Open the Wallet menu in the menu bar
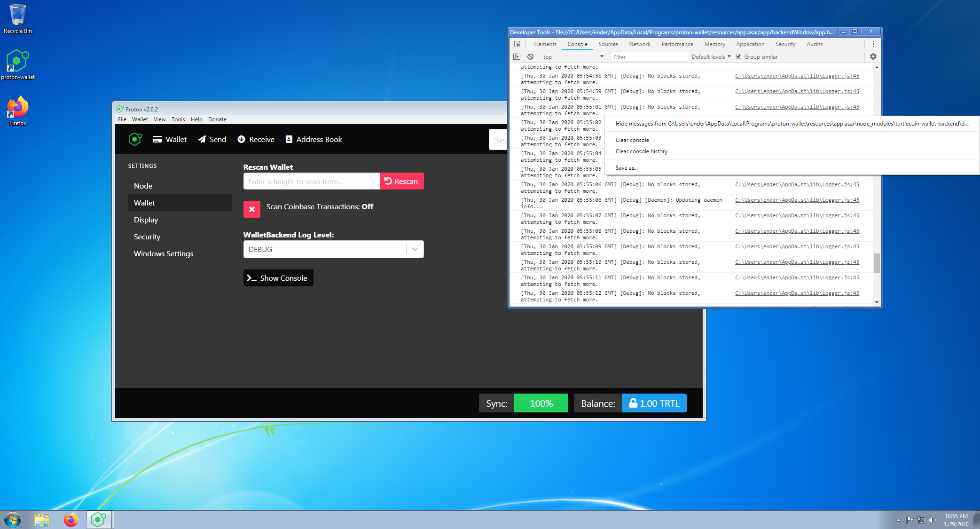980x529 pixels. tap(140, 119)
